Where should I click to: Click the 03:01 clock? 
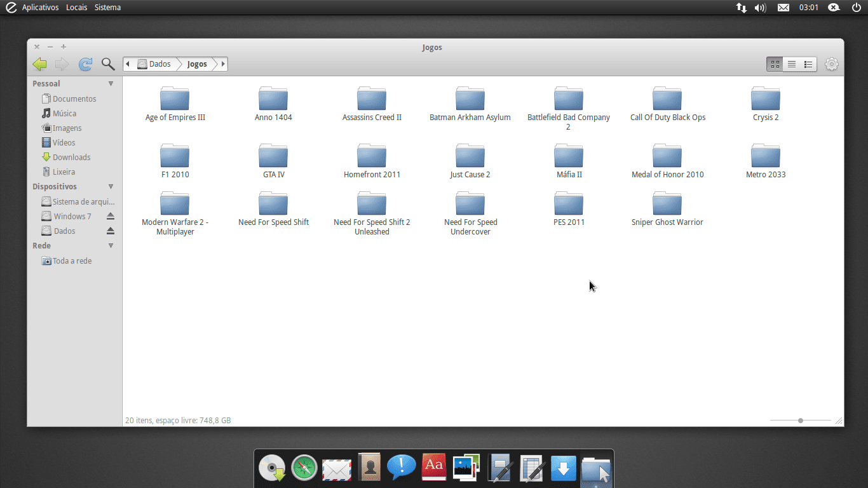pos(809,8)
